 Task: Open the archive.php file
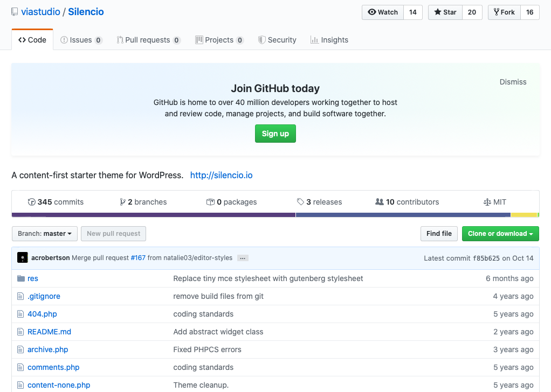(48, 350)
